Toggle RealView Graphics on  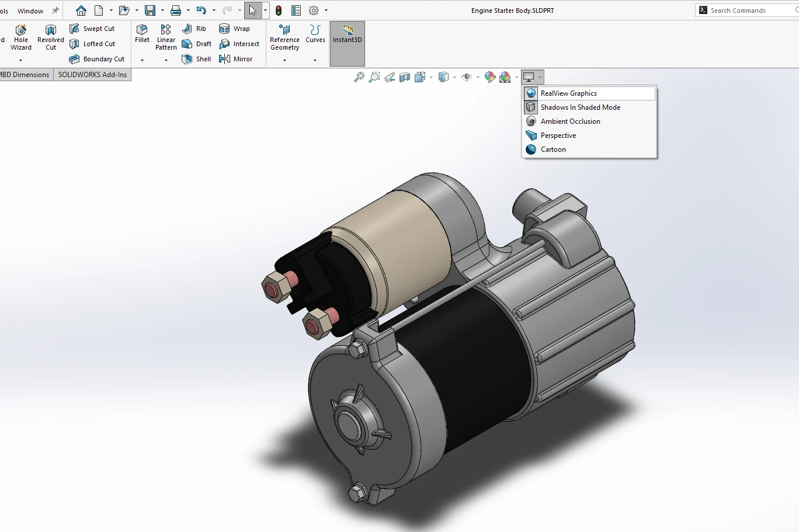point(568,93)
